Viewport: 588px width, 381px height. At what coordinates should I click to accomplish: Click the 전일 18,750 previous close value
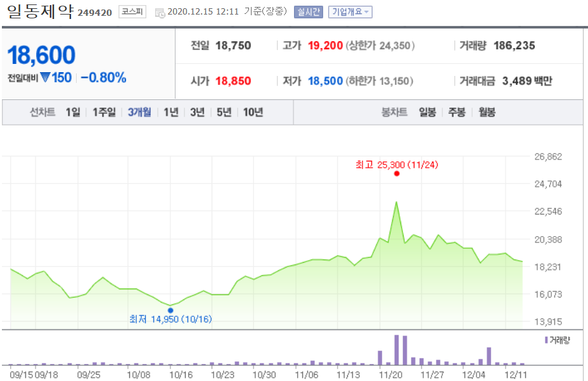(x=233, y=46)
